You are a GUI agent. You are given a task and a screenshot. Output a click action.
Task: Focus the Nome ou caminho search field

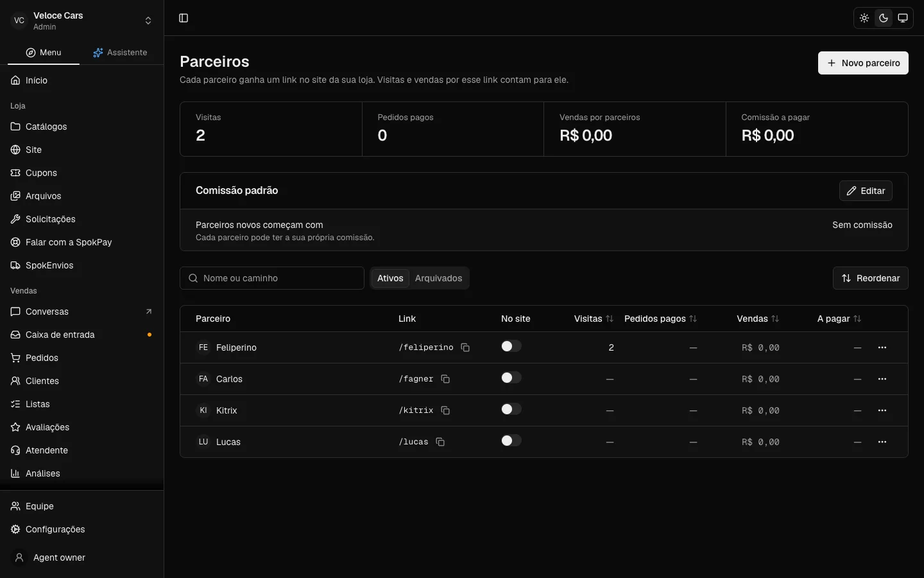(272, 278)
